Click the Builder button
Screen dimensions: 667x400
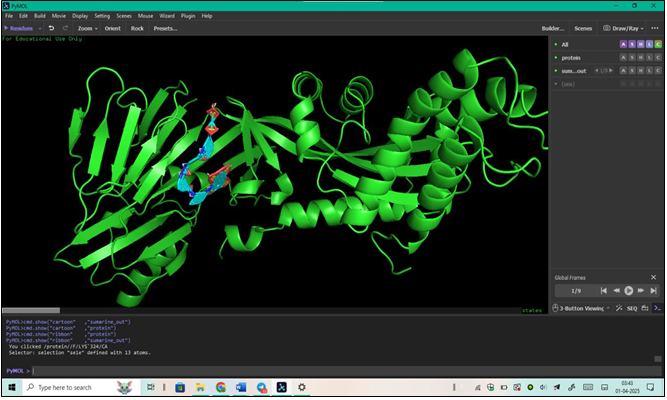pyautogui.click(x=552, y=28)
